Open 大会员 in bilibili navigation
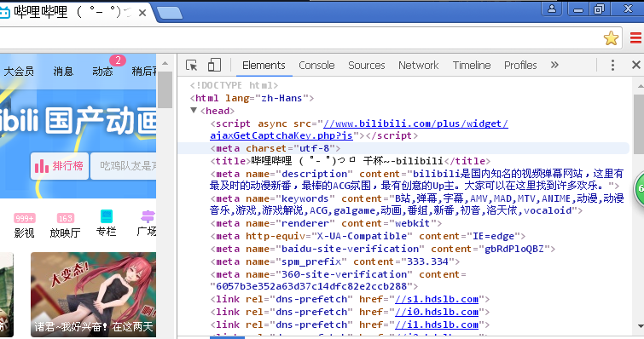 coord(19,72)
